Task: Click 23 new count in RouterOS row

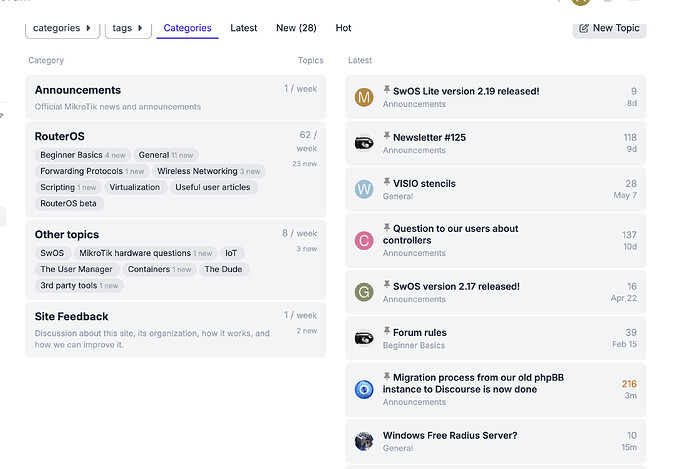Action: point(305,164)
